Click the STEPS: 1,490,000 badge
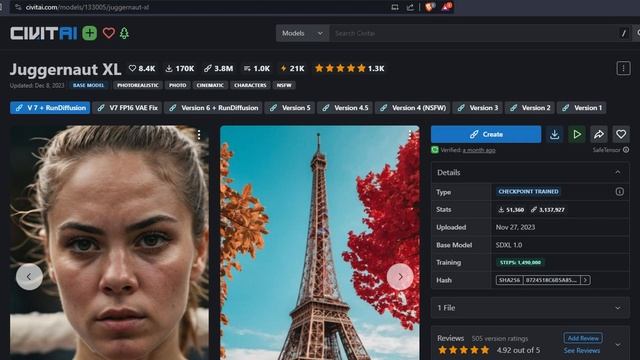Screen dimensions: 640x360 click(x=520, y=262)
